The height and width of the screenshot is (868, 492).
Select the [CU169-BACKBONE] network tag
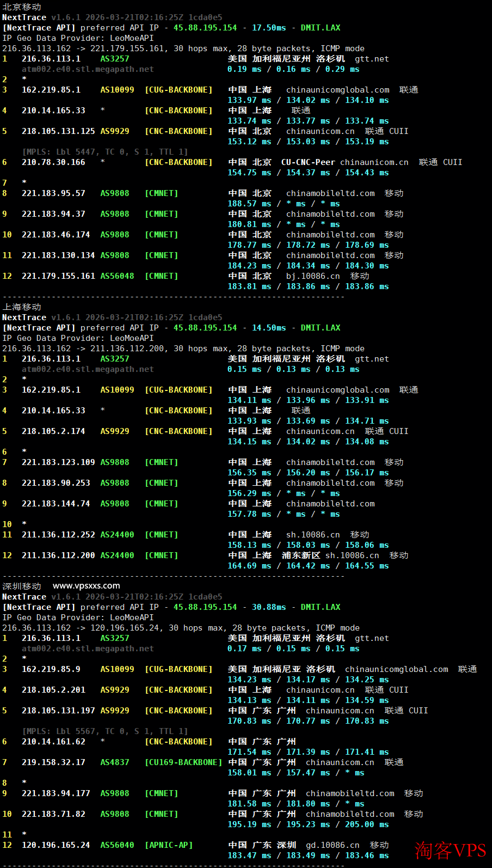(183, 762)
